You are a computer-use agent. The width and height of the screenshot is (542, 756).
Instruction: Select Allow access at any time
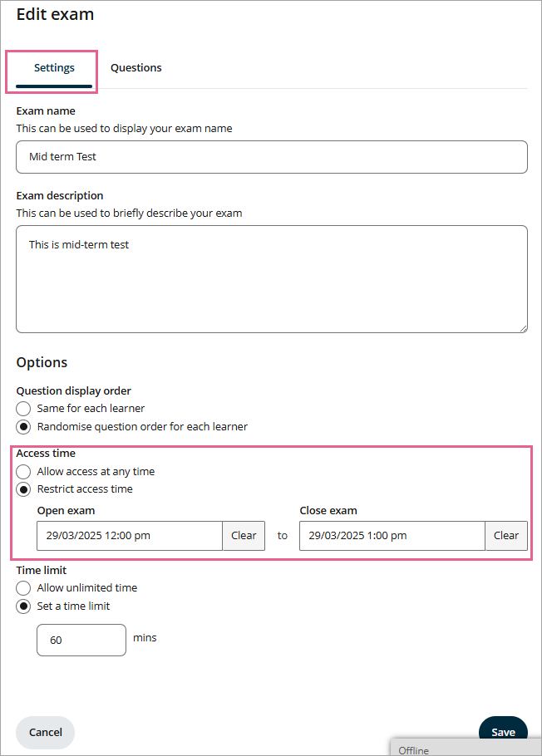point(24,472)
